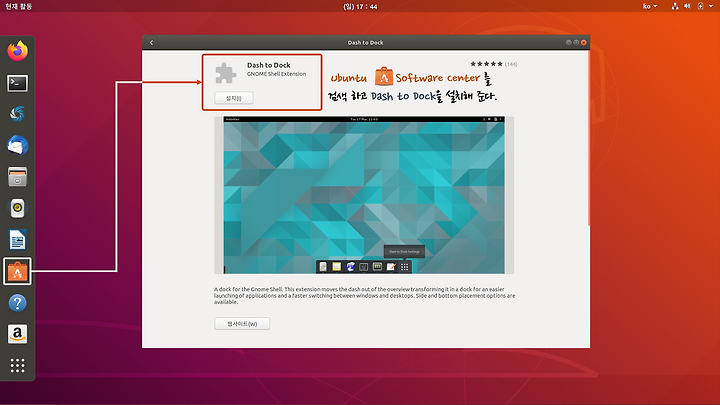Open the 현재 활동 activities overview

point(18,6)
